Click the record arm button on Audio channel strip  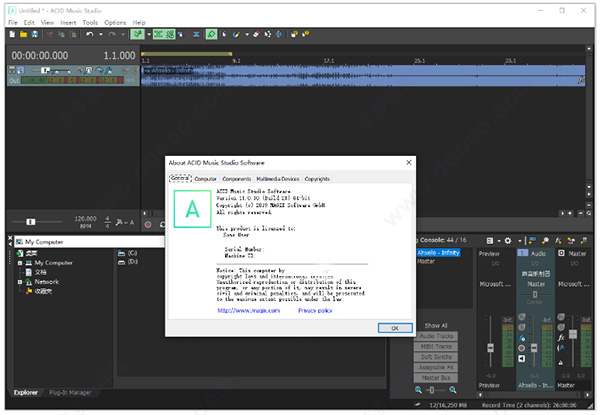521,348
